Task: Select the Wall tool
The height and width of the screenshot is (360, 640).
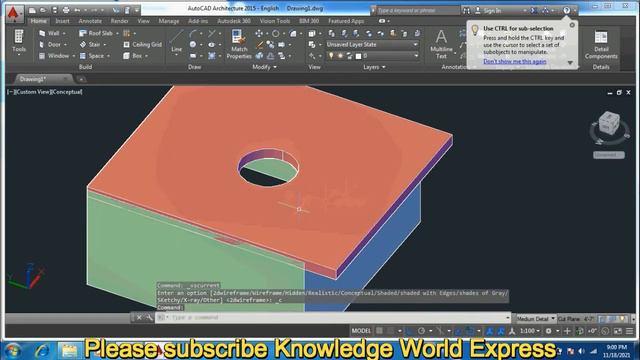Action: click(50, 33)
